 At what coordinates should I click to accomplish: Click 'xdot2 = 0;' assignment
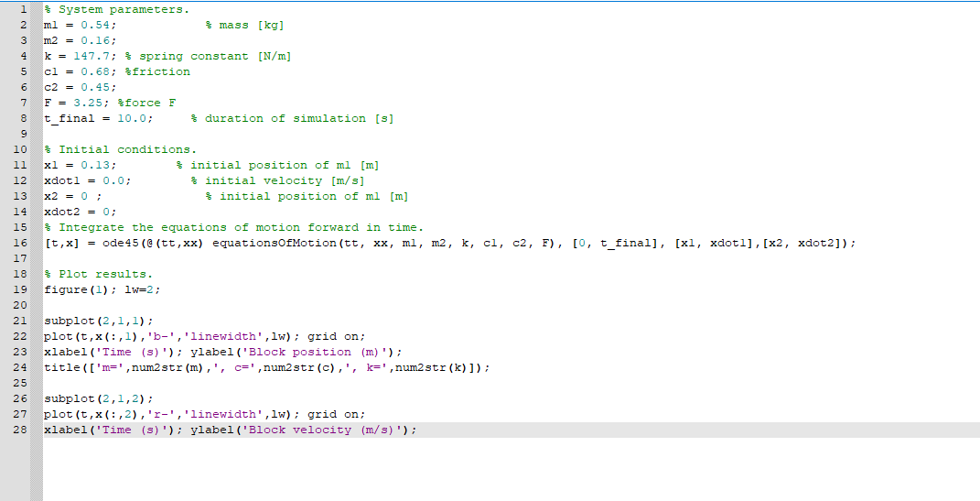pyautogui.click(x=80, y=212)
